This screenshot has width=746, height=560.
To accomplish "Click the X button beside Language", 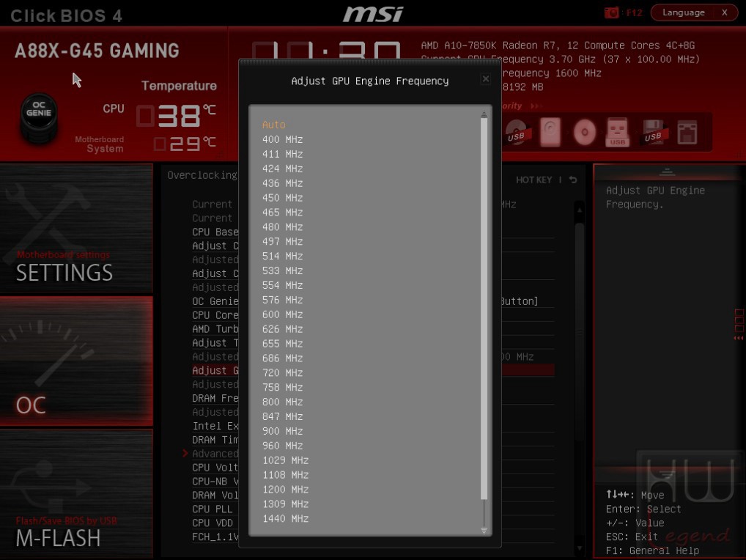I will tap(725, 12).
